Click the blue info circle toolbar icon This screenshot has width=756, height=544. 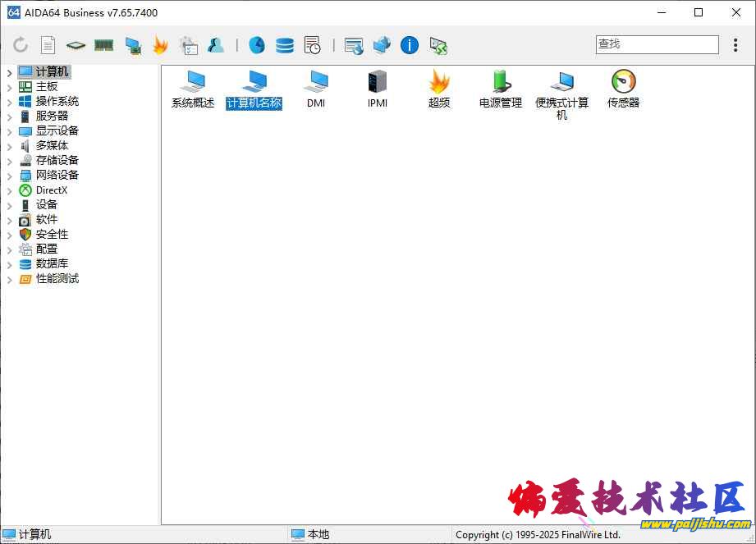tap(410, 45)
